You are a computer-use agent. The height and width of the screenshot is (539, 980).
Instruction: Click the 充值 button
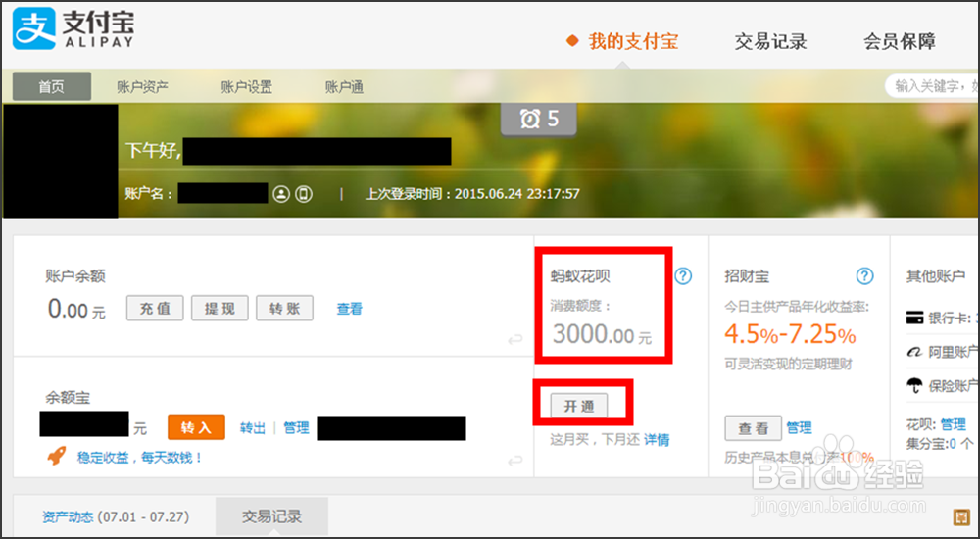(155, 309)
